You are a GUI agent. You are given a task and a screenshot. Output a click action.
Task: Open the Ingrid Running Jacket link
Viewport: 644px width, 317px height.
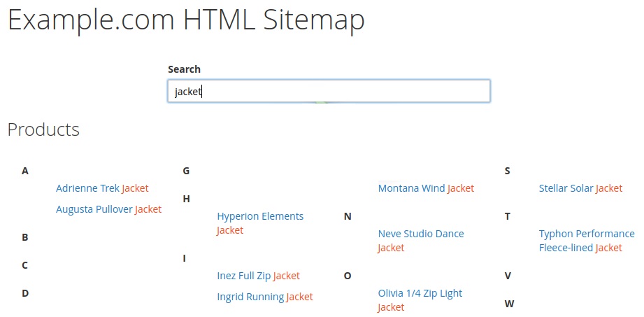pos(265,297)
